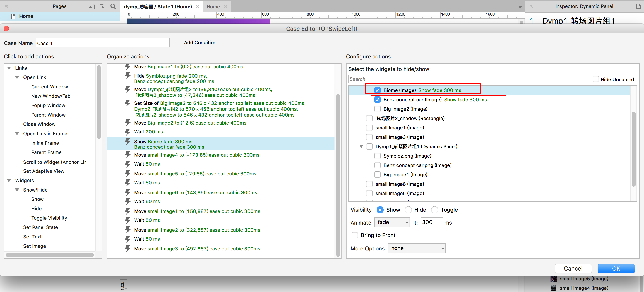Image resolution: width=644 pixels, height=292 pixels.
Task: Enable the Bring to Front checkbox
Action: pos(354,235)
